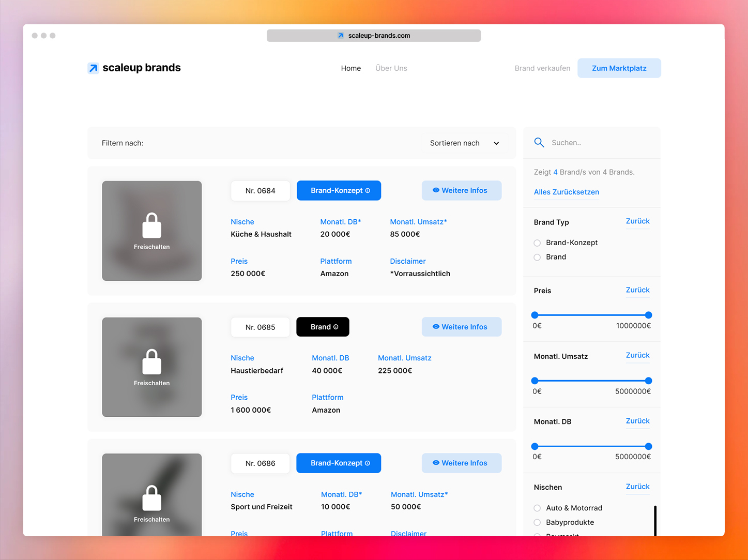Viewport: 748px width, 560px height.
Task: Reset Brand Typ filter with Zurück
Action: point(638,221)
